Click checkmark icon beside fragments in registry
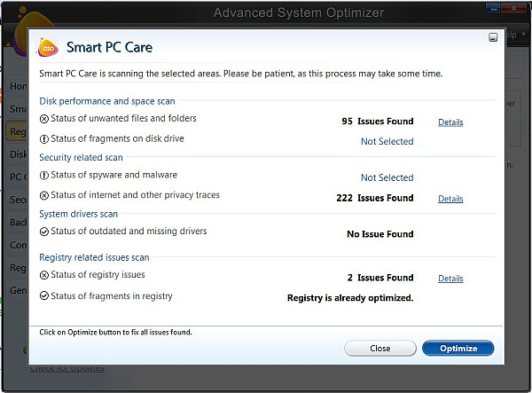The image size is (532, 393). point(44,296)
